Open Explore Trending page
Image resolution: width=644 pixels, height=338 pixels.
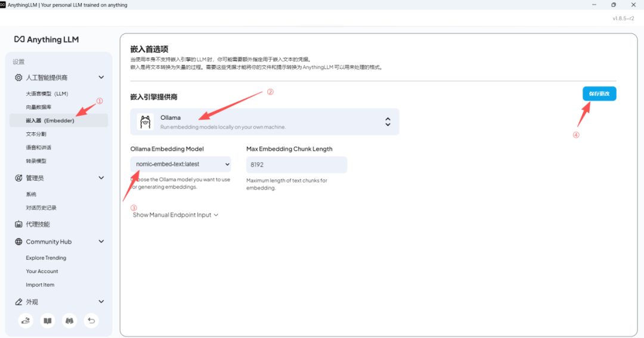(46, 258)
